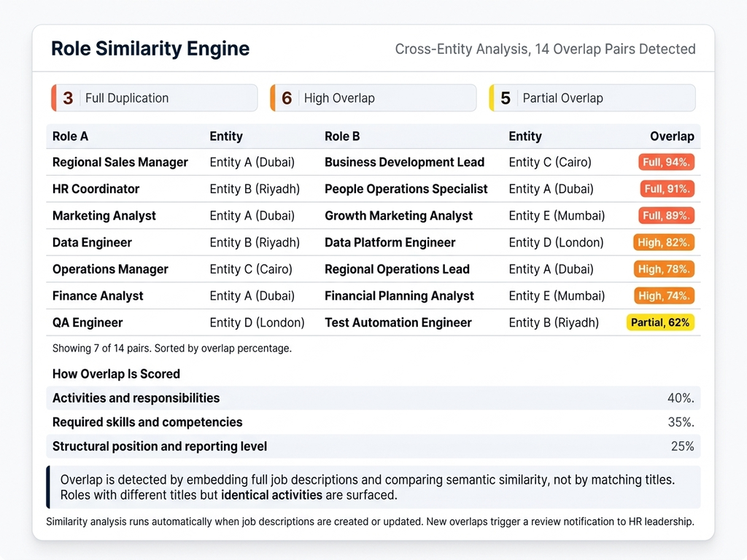Image resolution: width=747 pixels, height=560 pixels.
Task: Open the High, 82% overlap badge
Action: click(664, 242)
